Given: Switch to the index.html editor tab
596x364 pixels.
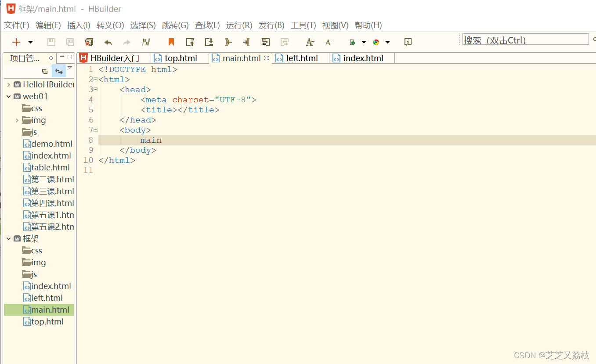Looking at the screenshot, I should point(363,58).
